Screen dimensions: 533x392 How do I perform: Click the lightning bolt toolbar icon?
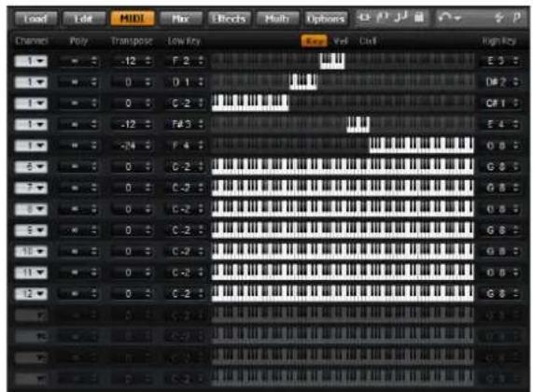(x=499, y=18)
